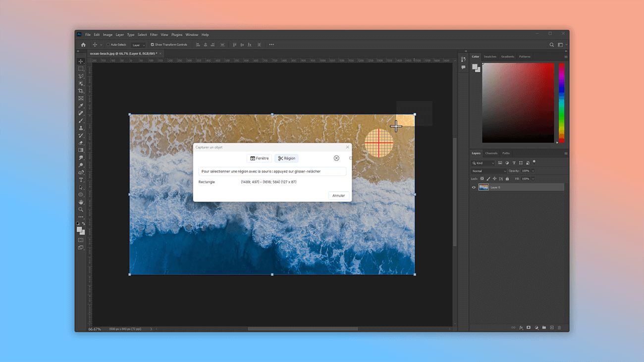Open the Photoshop home screen

click(x=83, y=45)
